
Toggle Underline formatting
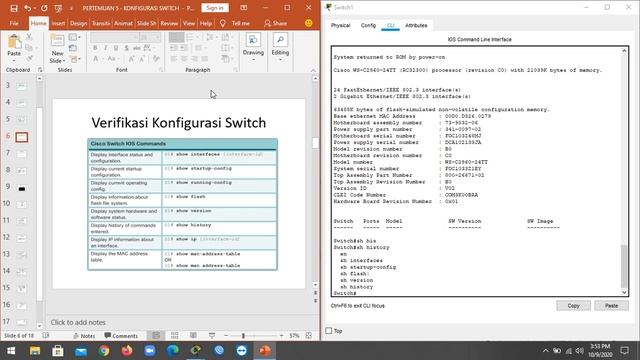116,48
